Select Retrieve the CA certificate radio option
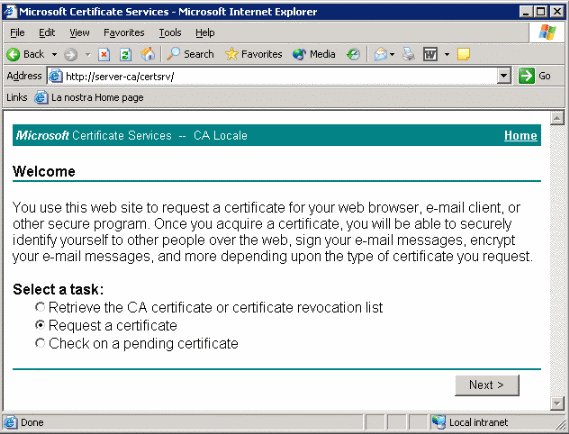The width and height of the screenshot is (569, 434). pyautogui.click(x=40, y=307)
